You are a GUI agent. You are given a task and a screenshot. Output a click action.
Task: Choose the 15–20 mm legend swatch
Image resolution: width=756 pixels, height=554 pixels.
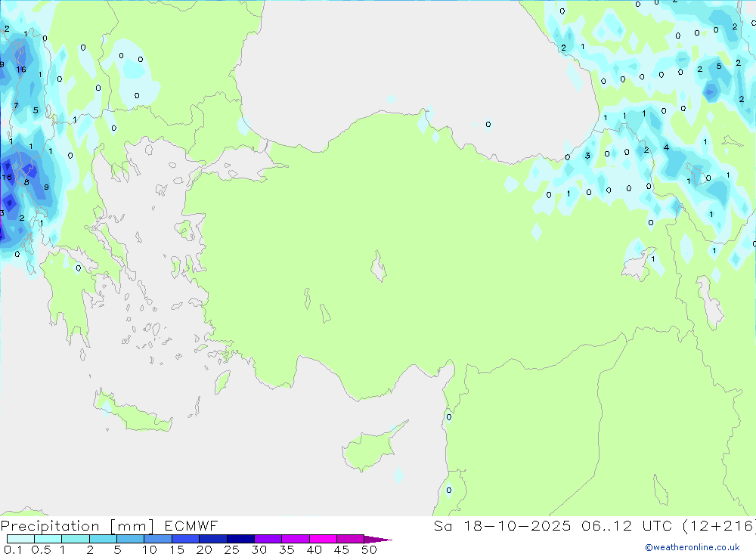185,539
